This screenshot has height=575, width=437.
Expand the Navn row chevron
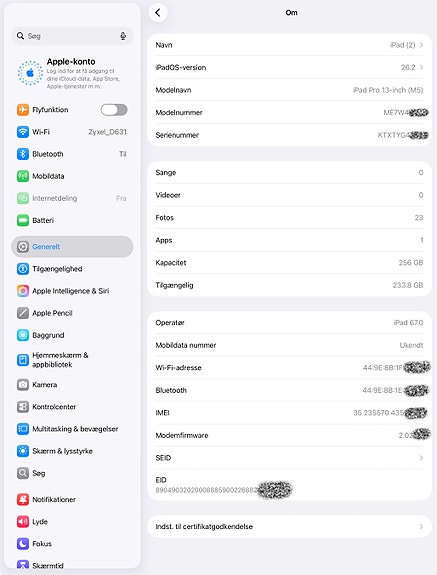pyautogui.click(x=421, y=45)
